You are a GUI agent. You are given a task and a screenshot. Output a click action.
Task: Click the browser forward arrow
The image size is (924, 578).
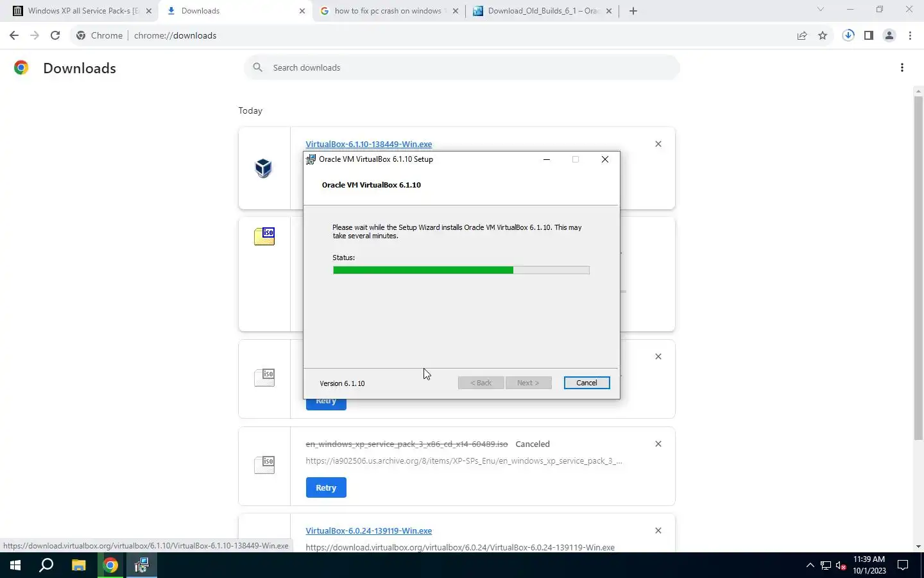35,35
